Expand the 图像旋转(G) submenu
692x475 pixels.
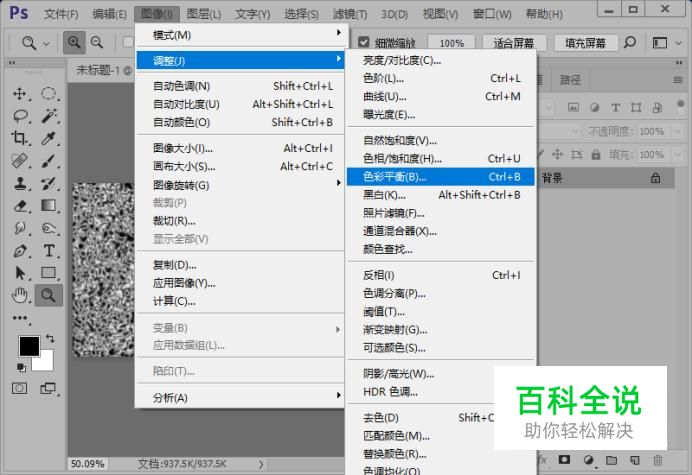tap(241, 185)
